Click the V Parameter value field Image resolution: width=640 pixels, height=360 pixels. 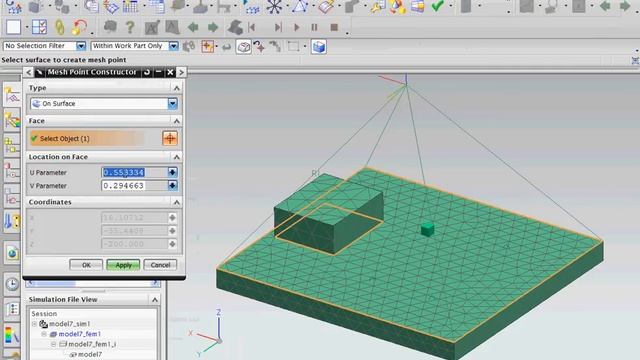coord(134,186)
